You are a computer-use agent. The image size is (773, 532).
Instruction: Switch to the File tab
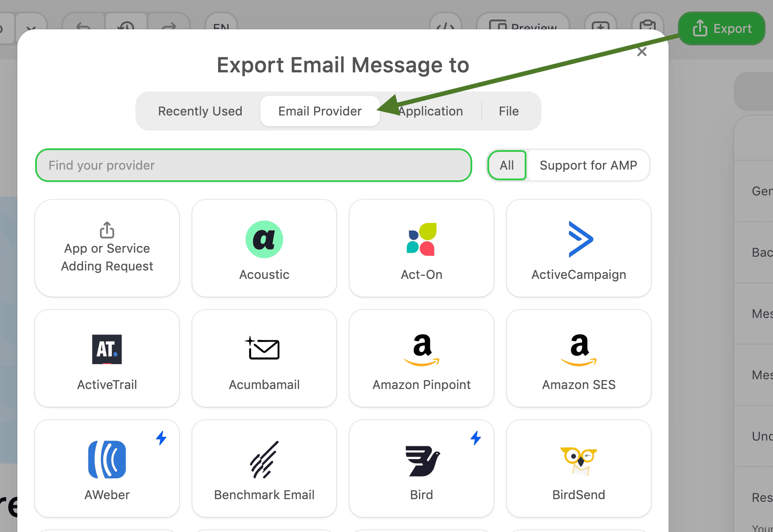509,111
